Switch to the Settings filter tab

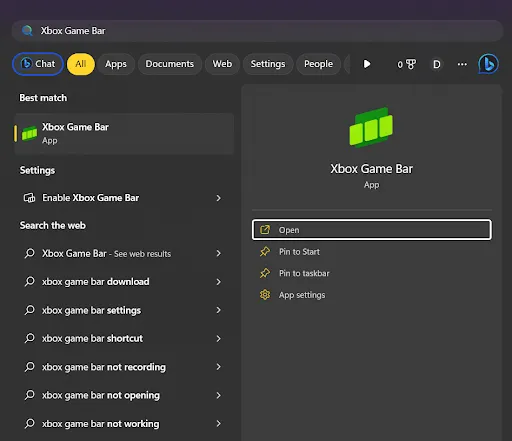coord(268,64)
